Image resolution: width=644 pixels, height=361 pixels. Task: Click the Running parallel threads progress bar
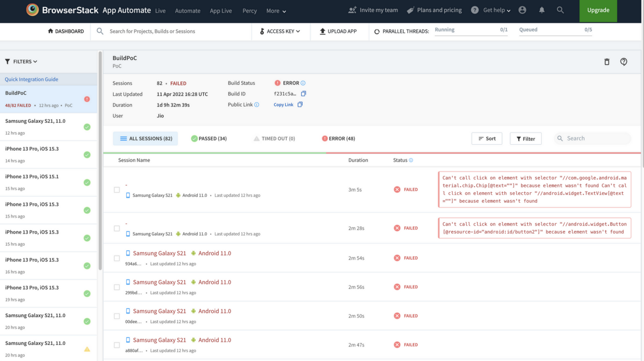(x=471, y=35)
